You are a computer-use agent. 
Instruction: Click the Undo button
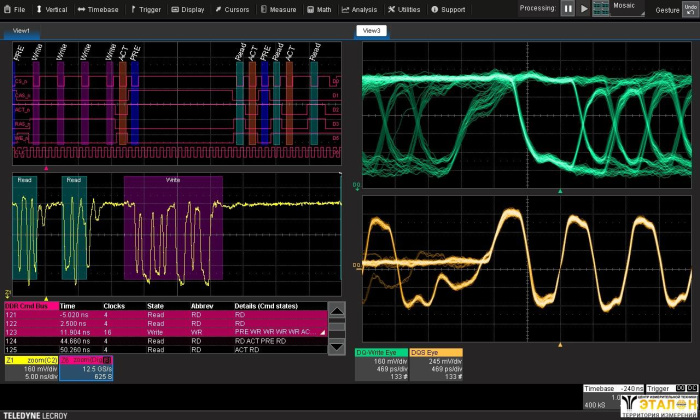[688, 9]
